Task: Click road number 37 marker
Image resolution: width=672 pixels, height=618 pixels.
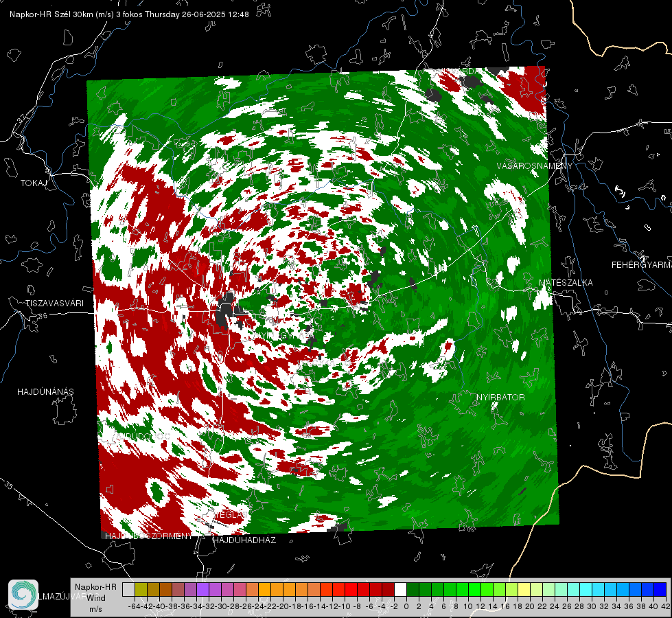Action: pyautogui.click(x=22, y=118)
